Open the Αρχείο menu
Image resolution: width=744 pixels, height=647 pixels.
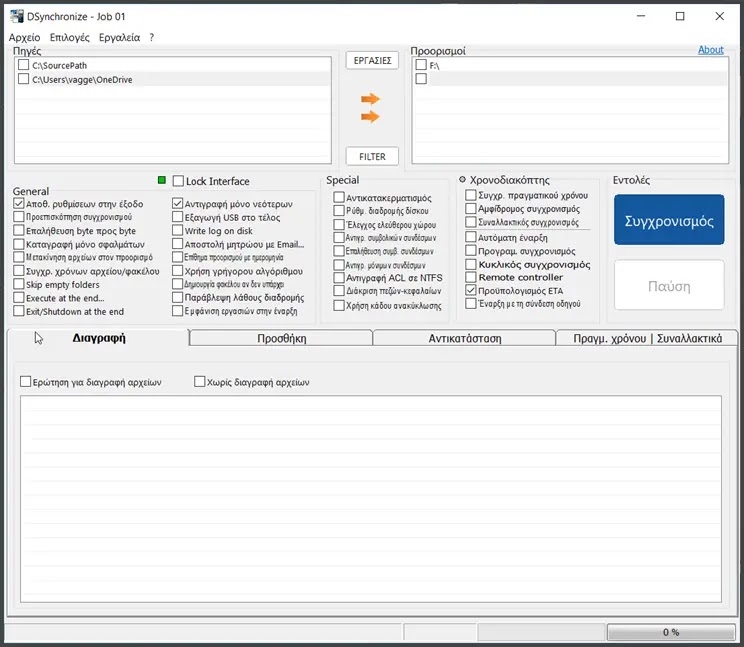pyautogui.click(x=25, y=37)
